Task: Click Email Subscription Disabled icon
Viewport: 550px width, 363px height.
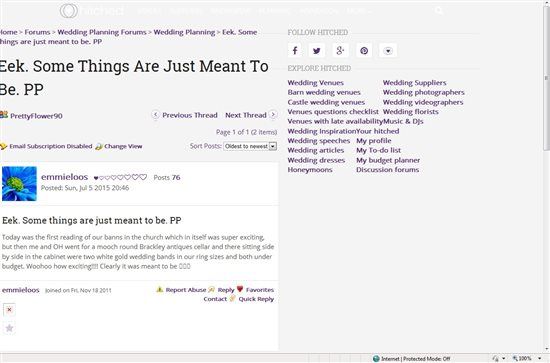Action: (x=4, y=146)
